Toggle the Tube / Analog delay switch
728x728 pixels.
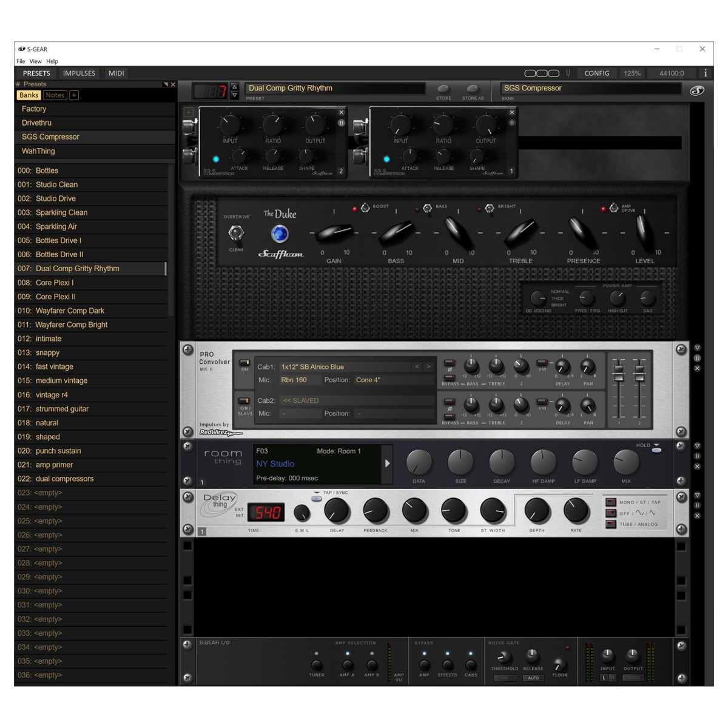(611, 524)
